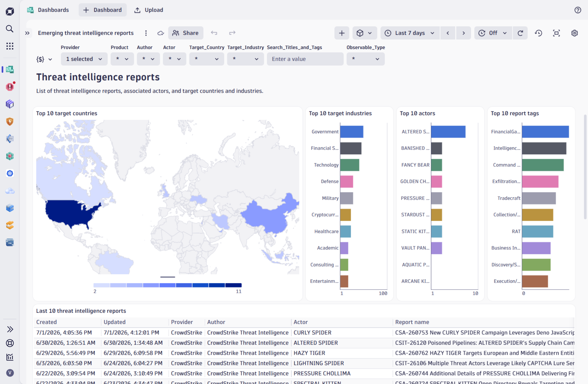Open the user avatar V menu
This screenshot has width=588, height=384.
10,373
